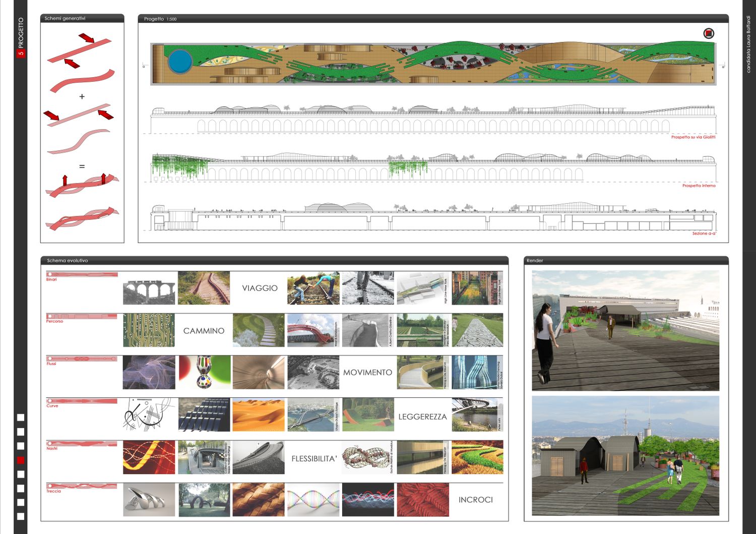The width and height of the screenshot is (756, 534).
Task: Select the red page indicator square in sidebar
Action: pos(21,460)
